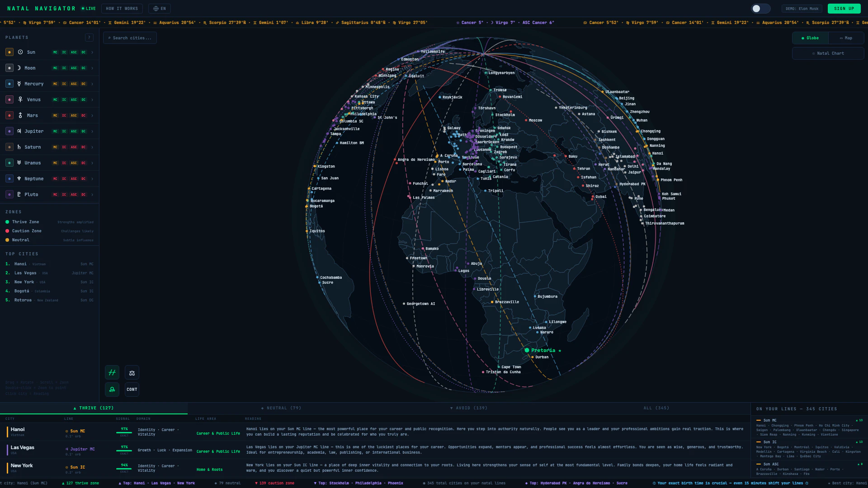Click the Venus glyph icon
This screenshot has height=488, width=868.
[20, 100]
